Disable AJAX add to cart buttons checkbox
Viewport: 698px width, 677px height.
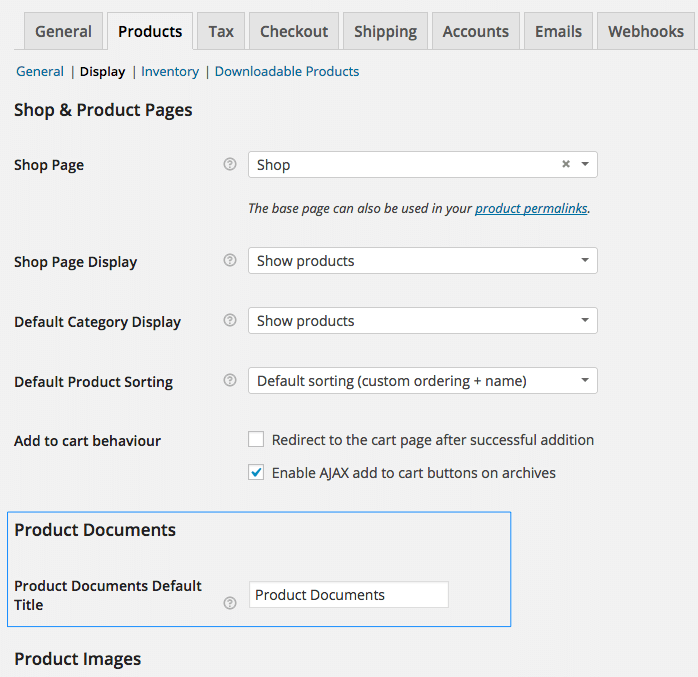click(x=256, y=472)
